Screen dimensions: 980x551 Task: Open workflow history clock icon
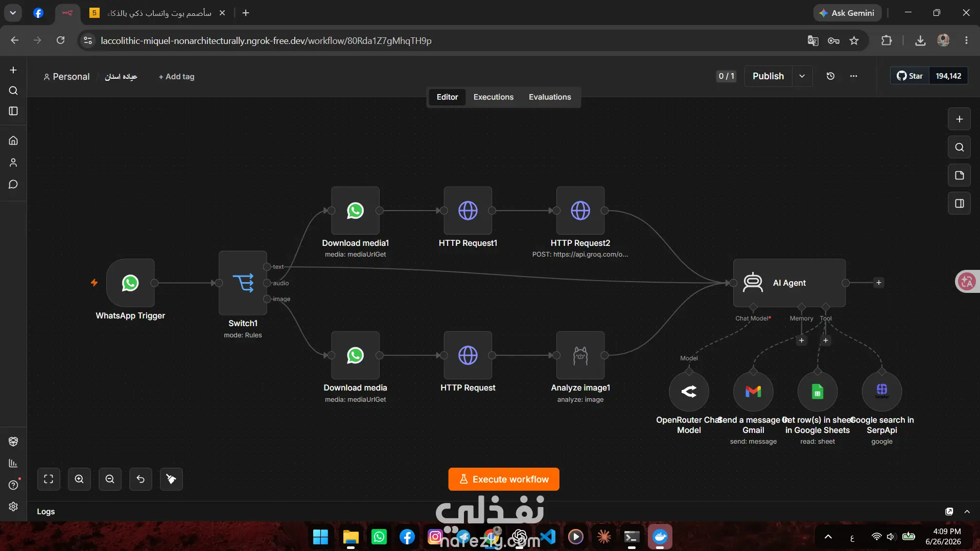(830, 76)
